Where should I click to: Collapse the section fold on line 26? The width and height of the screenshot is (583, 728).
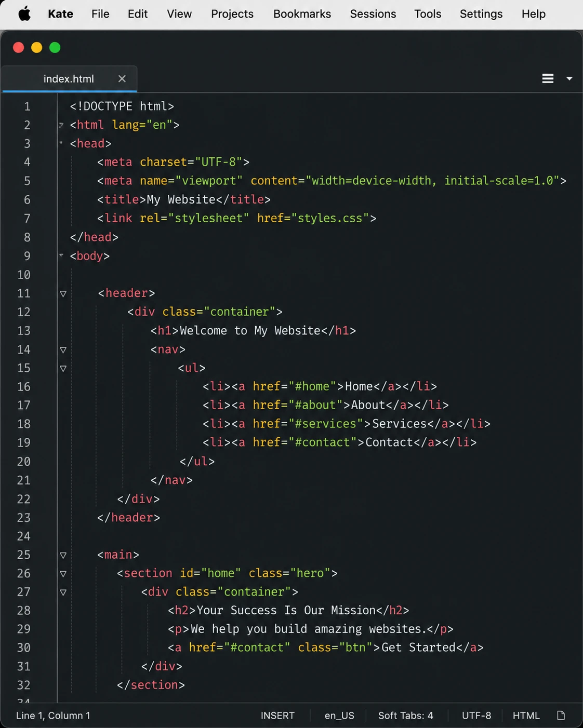click(63, 574)
